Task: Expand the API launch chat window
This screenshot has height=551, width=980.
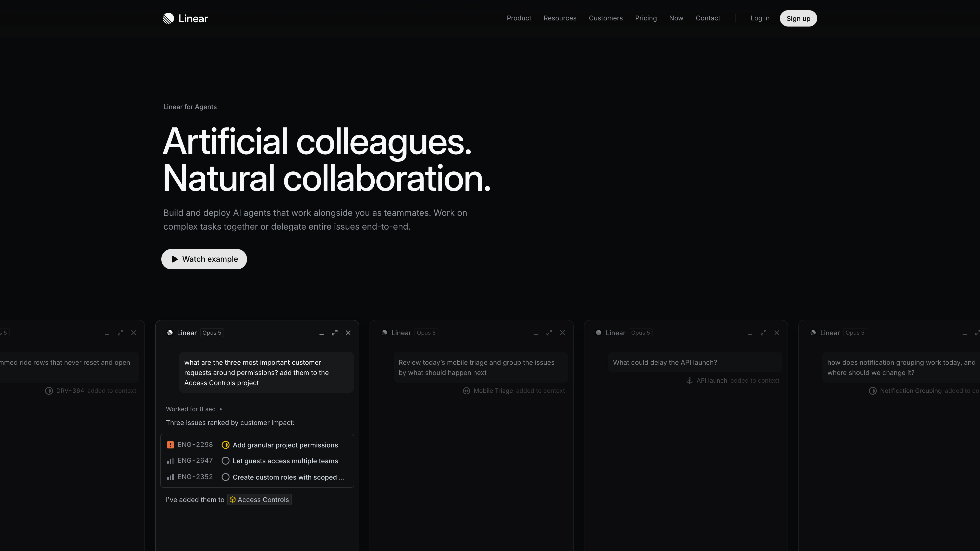Action: [x=764, y=333]
